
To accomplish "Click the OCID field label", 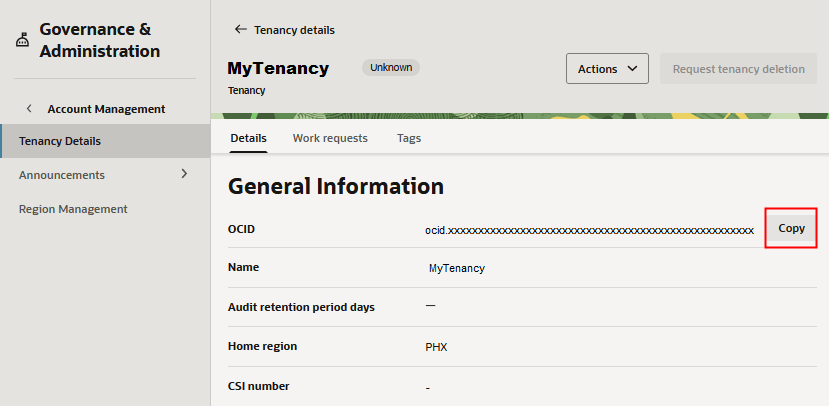I will [x=241, y=229].
